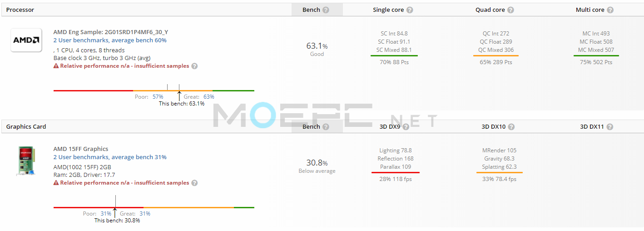Click help icon after graphics insufficient samples warning
644x231 pixels.
point(194,183)
